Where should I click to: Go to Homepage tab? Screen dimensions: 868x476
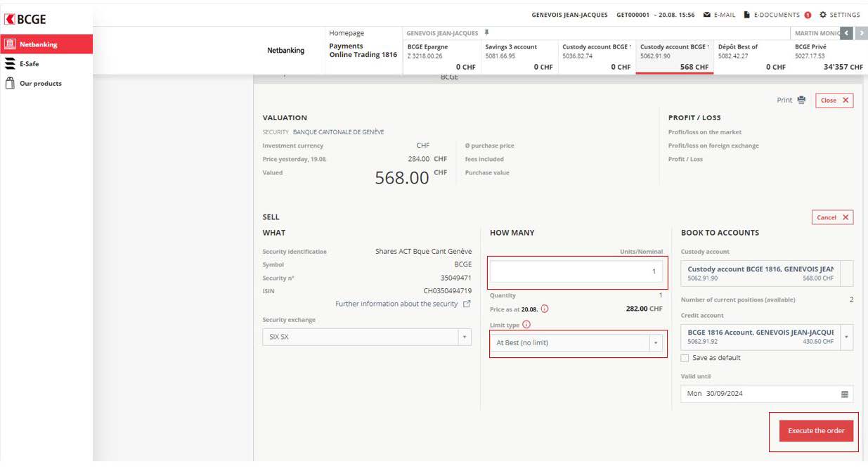coord(346,33)
